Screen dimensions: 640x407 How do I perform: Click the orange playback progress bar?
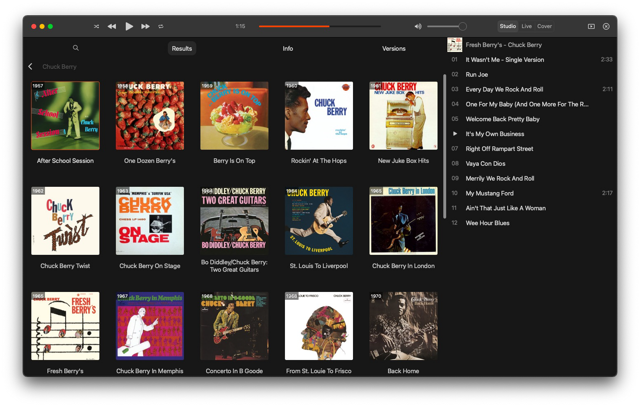tap(294, 26)
